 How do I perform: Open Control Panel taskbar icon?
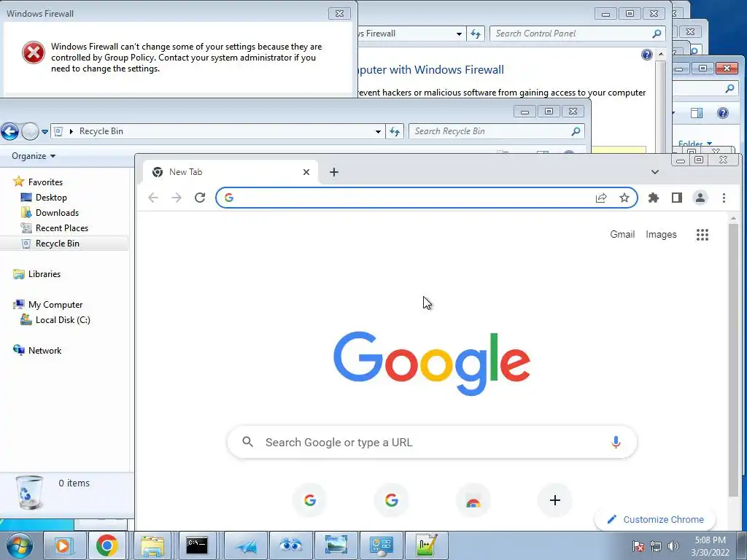pos(381,545)
